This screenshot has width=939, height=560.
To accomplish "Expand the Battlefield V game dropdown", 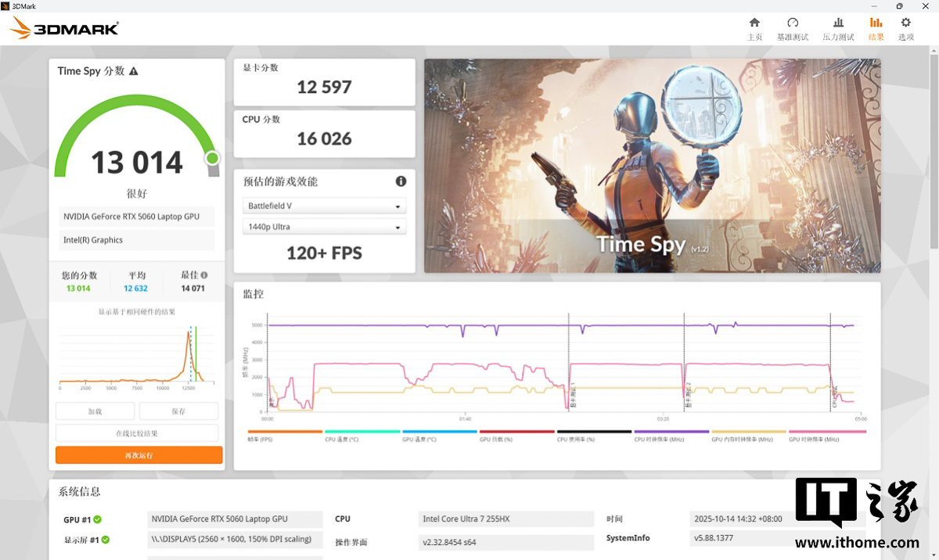I will point(324,206).
